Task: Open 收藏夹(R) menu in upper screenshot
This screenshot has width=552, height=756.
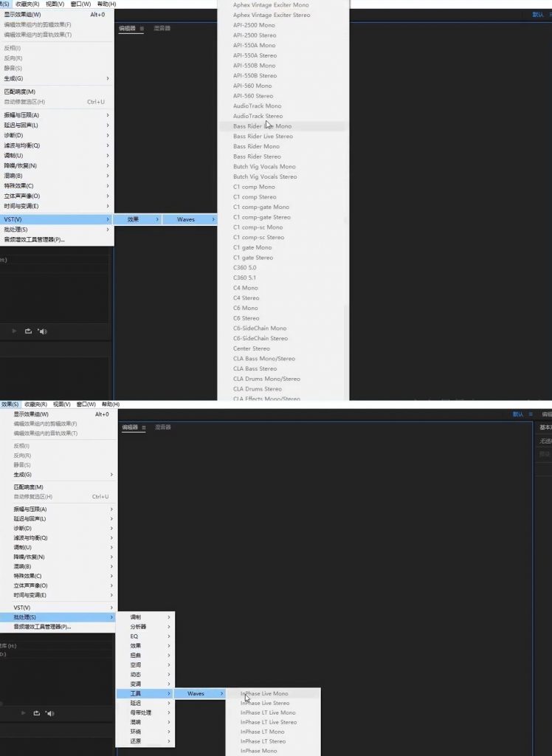Action: click(27, 4)
